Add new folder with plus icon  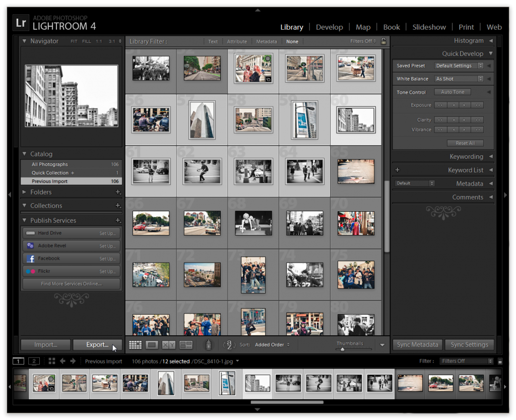point(118,192)
